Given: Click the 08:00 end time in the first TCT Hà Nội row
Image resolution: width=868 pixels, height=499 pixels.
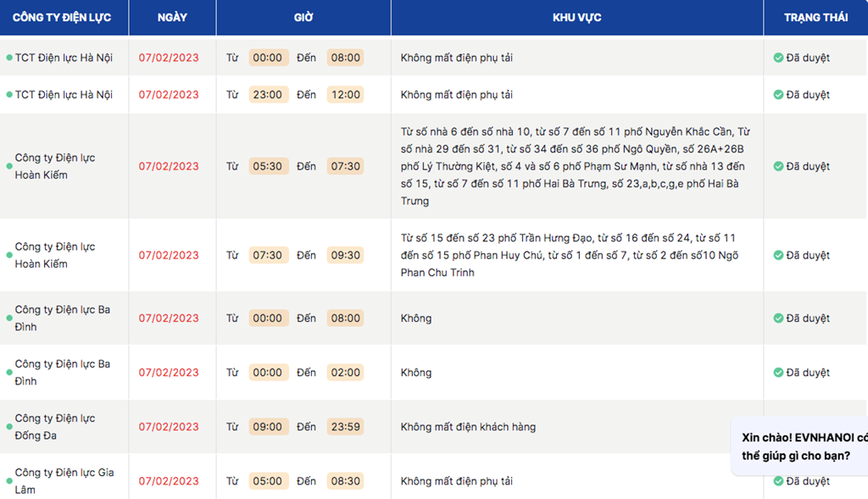Looking at the screenshot, I should click(x=346, y=58).
